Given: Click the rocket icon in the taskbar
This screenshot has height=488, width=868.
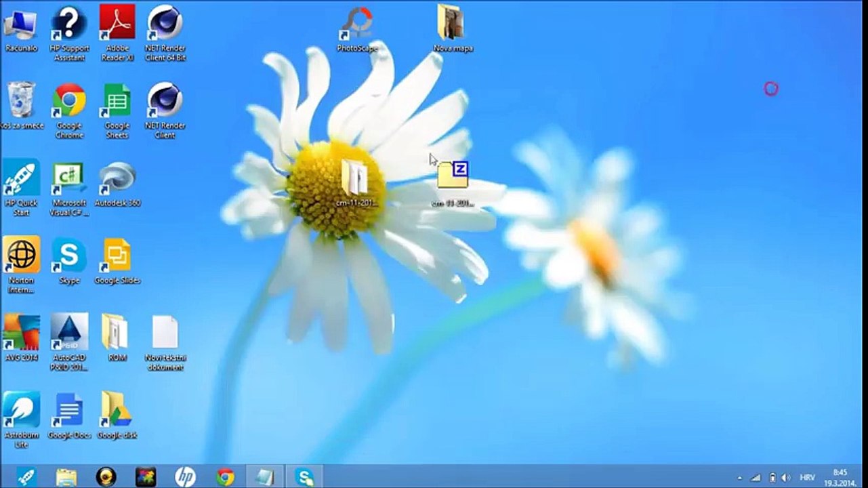Looking at the screenshot, I should [27, 476].
